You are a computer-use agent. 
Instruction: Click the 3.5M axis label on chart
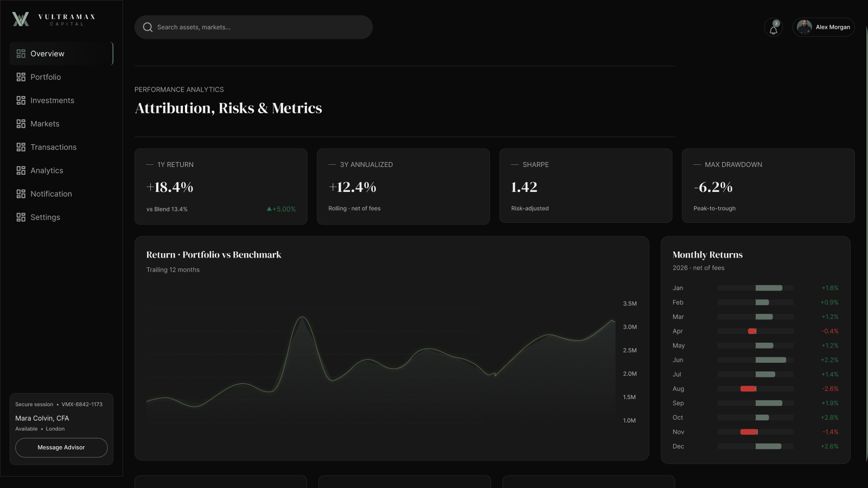pos(630,304)
